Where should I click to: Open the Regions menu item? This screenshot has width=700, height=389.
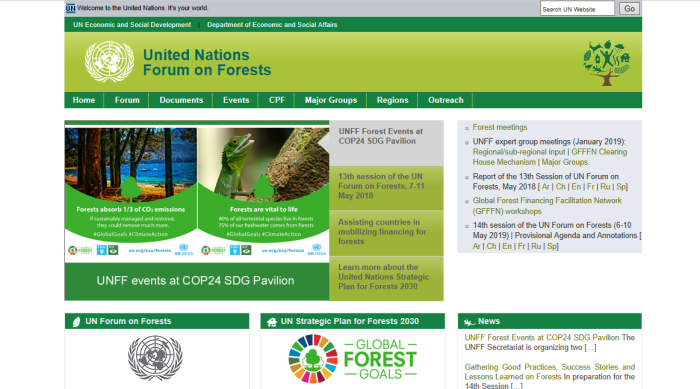pyautogui.click(x=392, y=100)
